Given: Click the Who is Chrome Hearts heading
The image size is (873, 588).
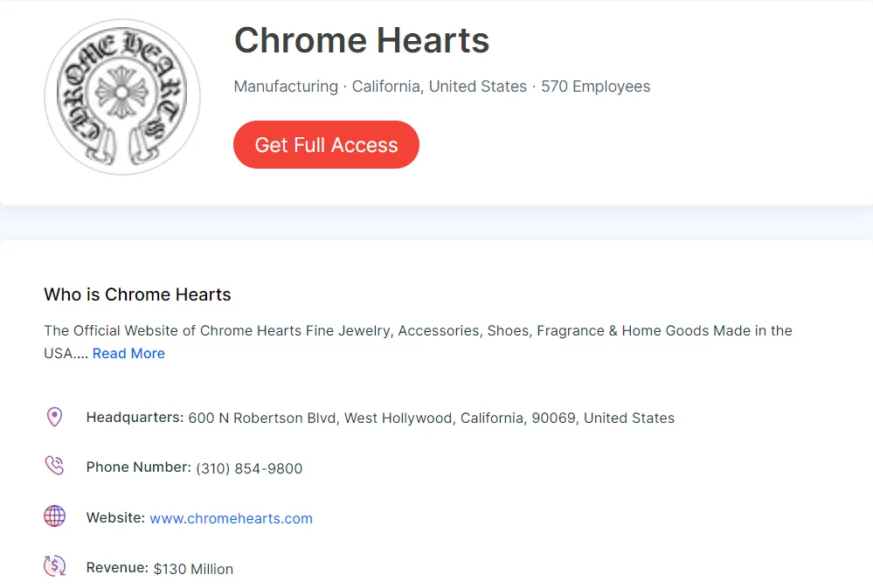Looking at the screenshot, I should tap(137, 294).
